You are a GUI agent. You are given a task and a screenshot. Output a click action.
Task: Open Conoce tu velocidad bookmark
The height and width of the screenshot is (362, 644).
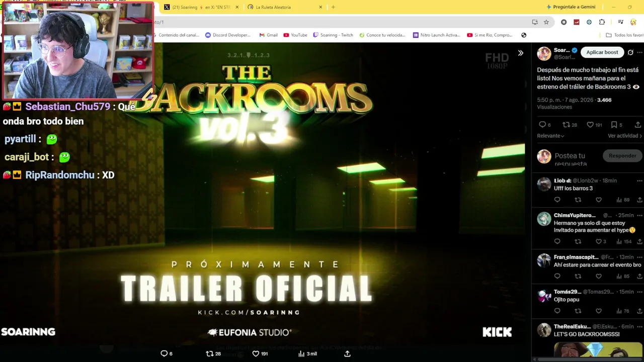click(382, 35)
